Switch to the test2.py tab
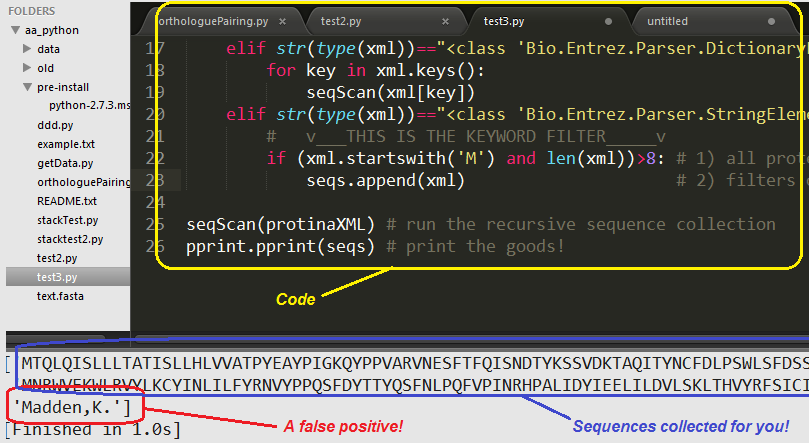Screen dimensions: 809x443 (341, 21)
